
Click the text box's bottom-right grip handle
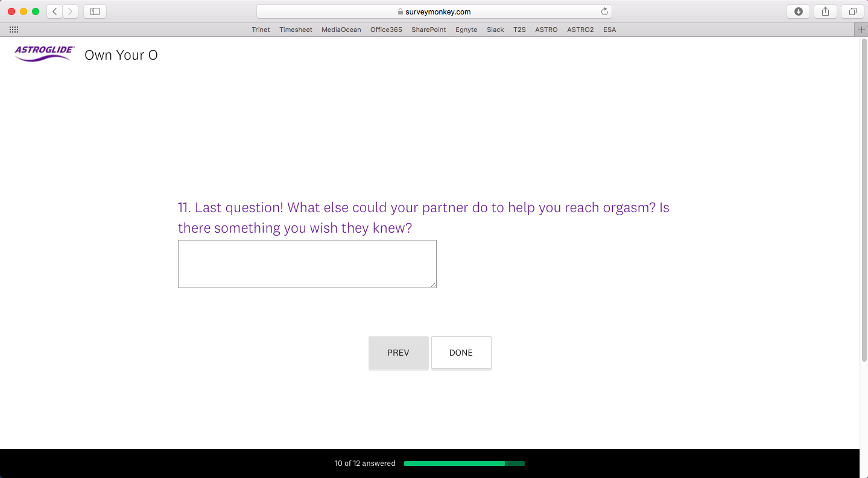[433, 285]
